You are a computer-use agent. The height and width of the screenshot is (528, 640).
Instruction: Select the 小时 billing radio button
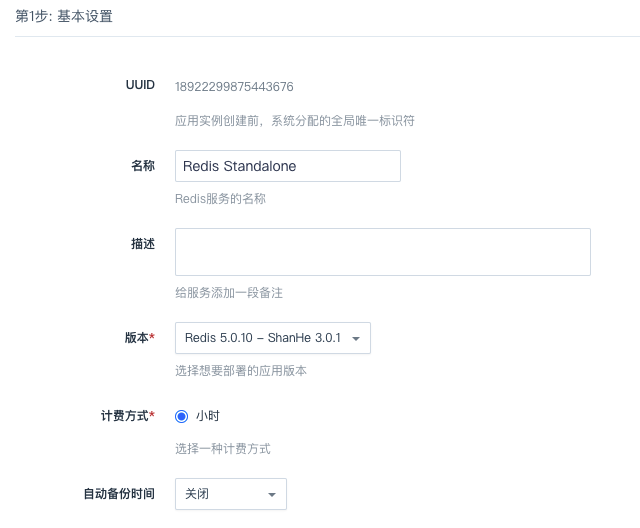181,416
